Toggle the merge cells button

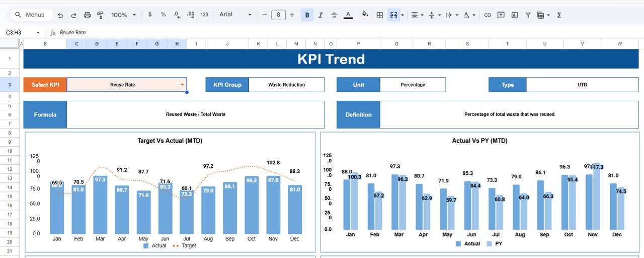(393, 15)
